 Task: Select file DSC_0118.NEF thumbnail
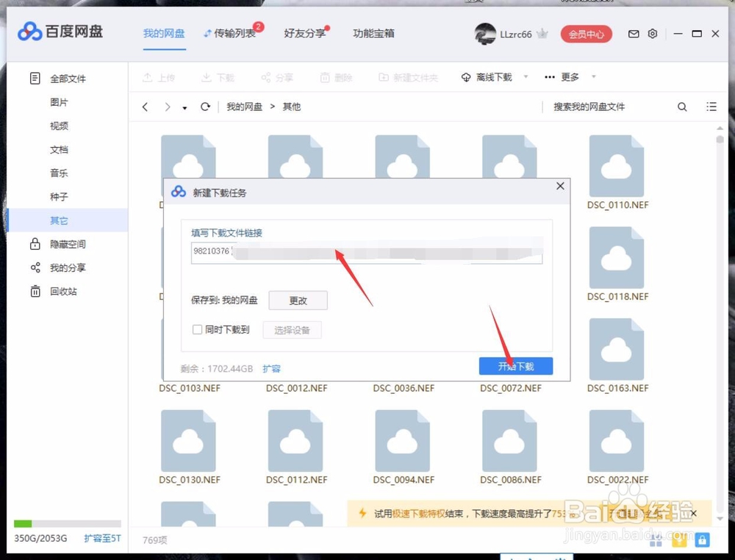click(x=617, y=257)
